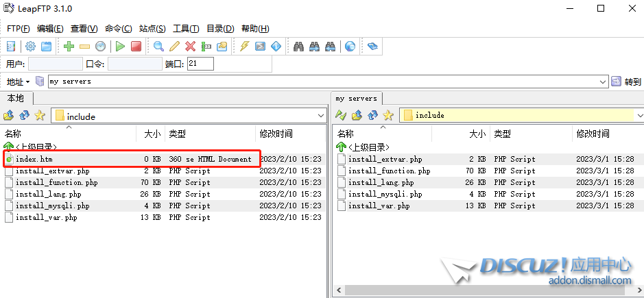
Task: Click the green plus add-to-queue icon
Action: [69, 47]
